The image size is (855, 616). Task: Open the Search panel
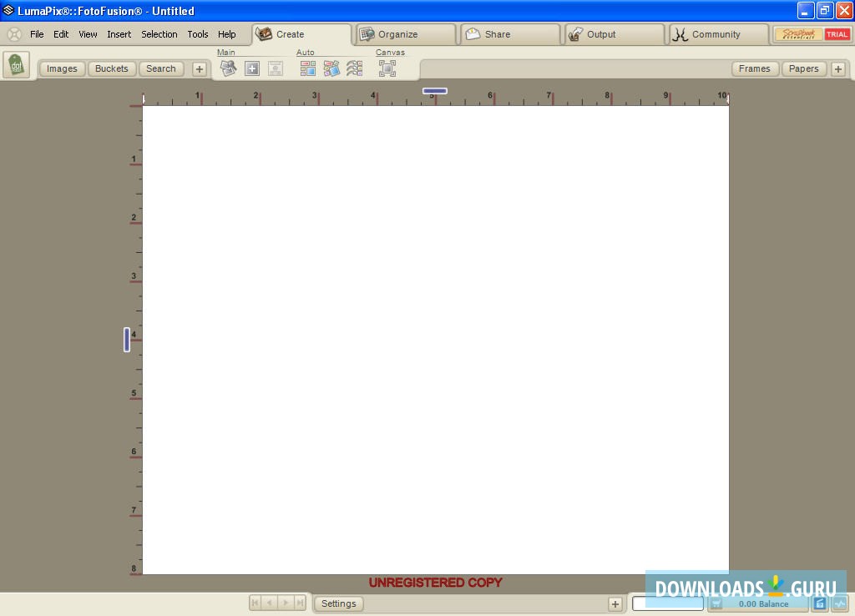tap(161, 68)
